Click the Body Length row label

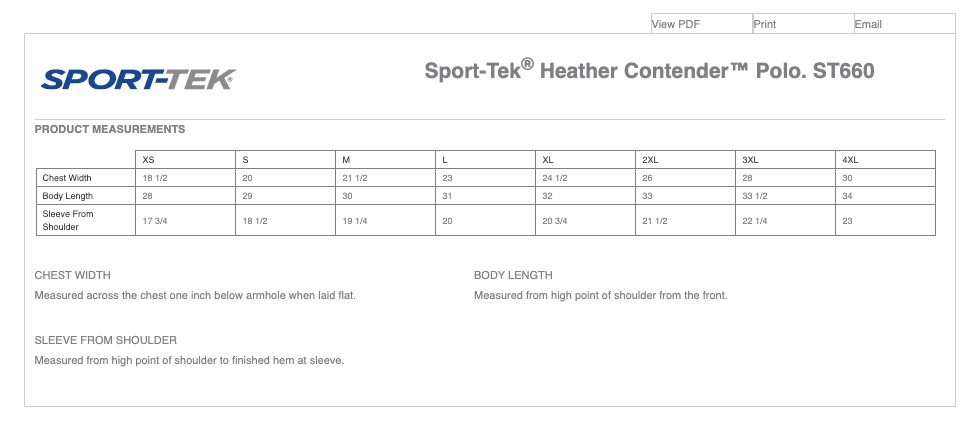pyautogui.click(x=67, y=196)
